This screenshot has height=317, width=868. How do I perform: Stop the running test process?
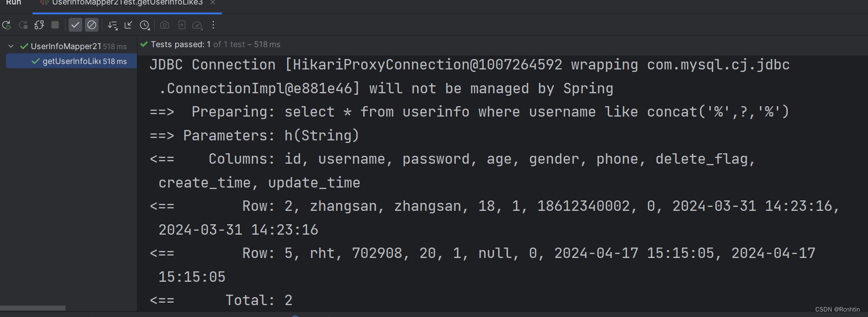(55, 25)
